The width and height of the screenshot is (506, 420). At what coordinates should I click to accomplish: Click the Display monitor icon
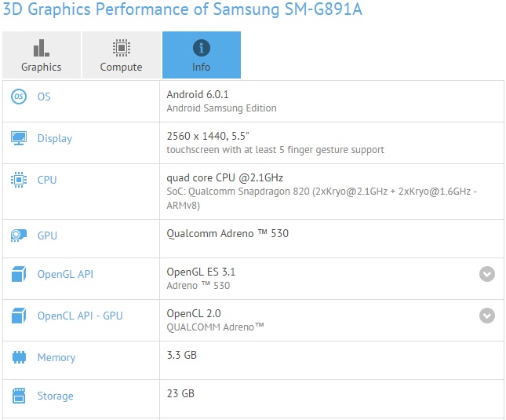click(19, 138)
